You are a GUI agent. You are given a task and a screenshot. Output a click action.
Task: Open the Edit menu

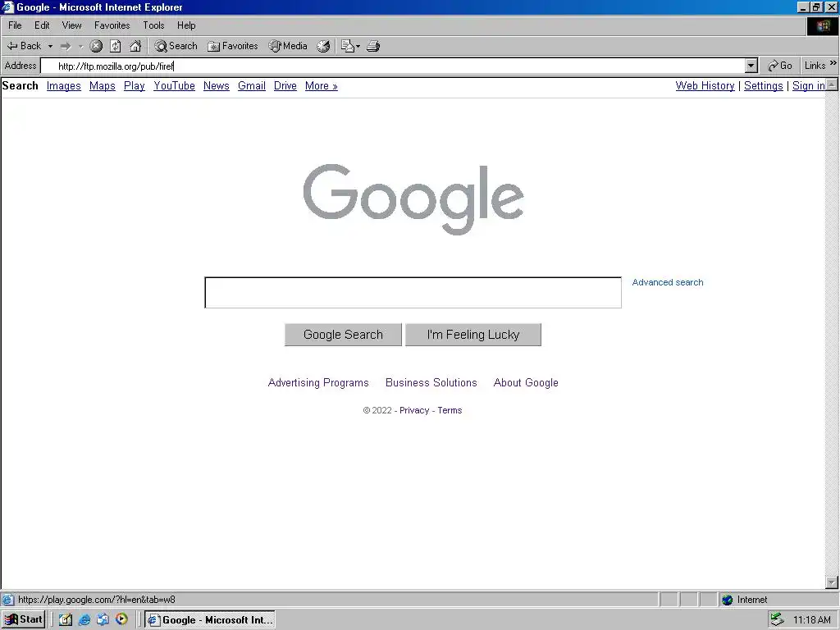42,25
